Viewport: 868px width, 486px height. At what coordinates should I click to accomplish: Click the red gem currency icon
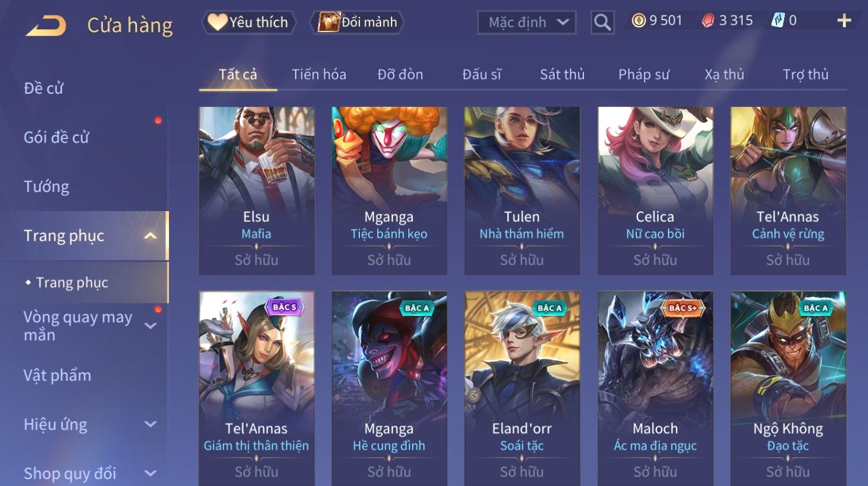(708, 21)
